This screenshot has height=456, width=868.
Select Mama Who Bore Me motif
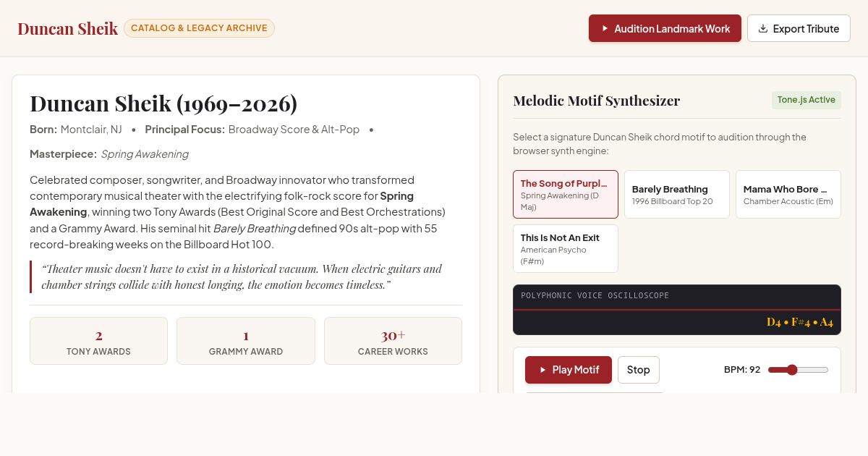(x=788, y=194)
